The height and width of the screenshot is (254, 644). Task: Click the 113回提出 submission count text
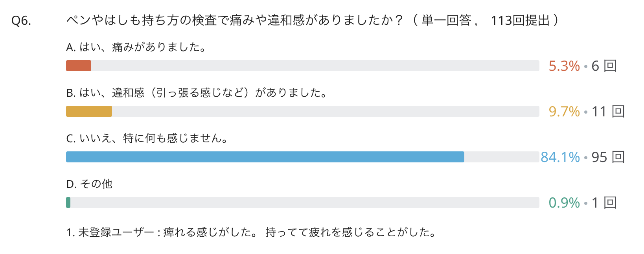click(520, 20)
